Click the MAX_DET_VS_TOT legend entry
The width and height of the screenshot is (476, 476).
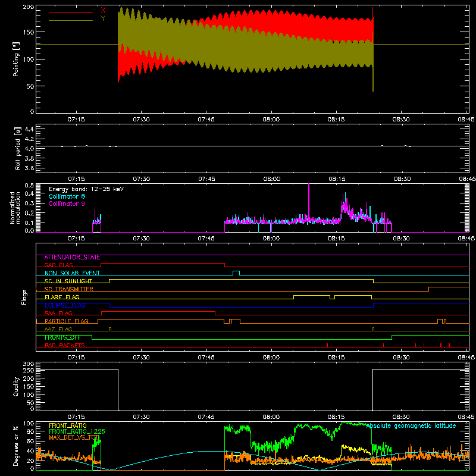(x=74, y=437)
